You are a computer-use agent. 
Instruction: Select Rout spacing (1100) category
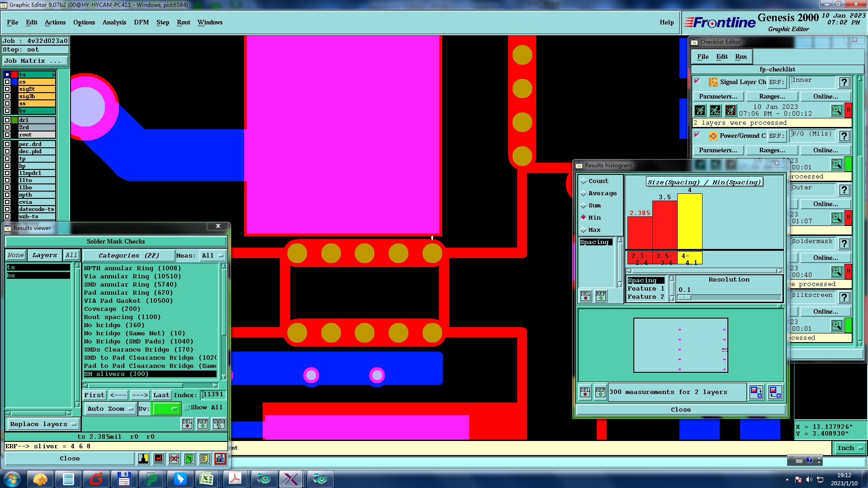(x=122, y=317)
